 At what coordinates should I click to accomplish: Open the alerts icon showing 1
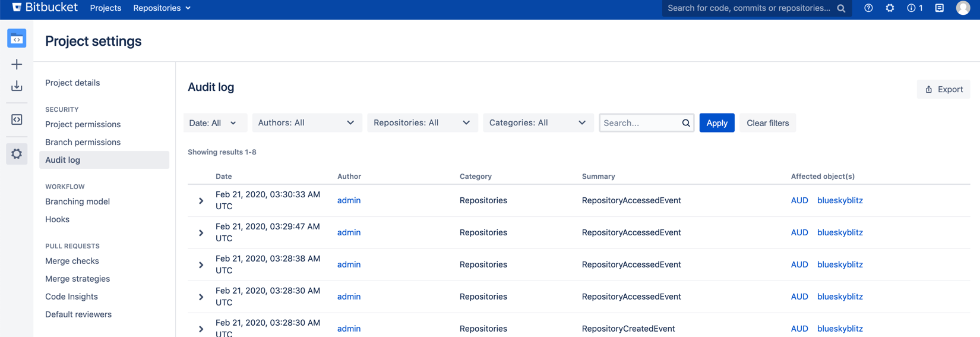click(915, 8)
